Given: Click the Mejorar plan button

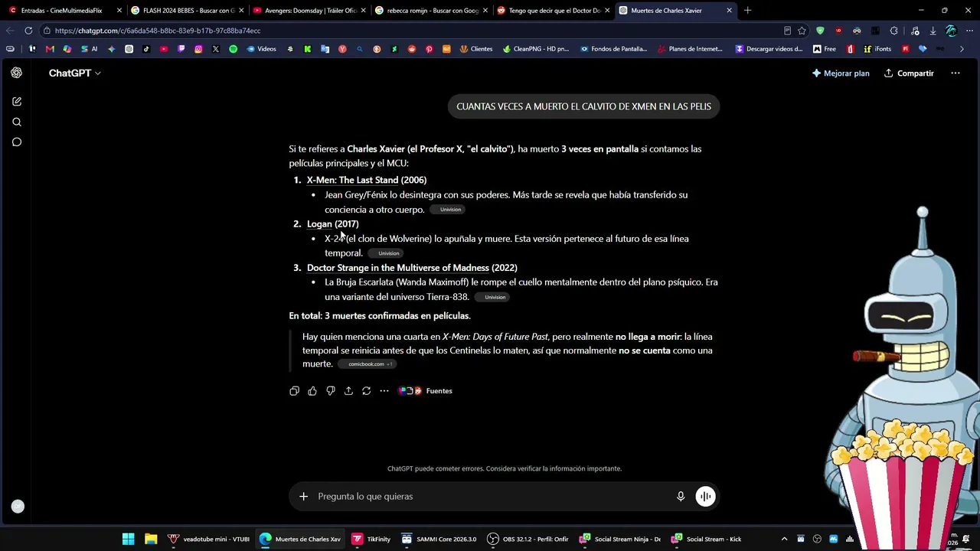Looking at the screenshot, I should (841, 73).
